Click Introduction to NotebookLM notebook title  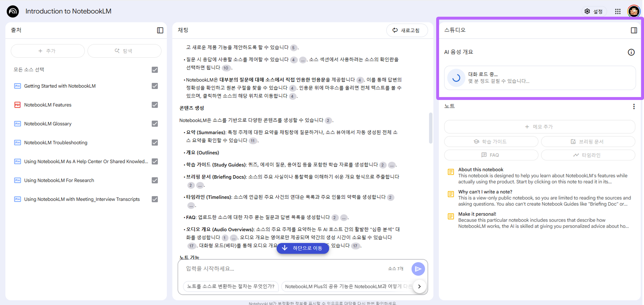coord(68,11)
